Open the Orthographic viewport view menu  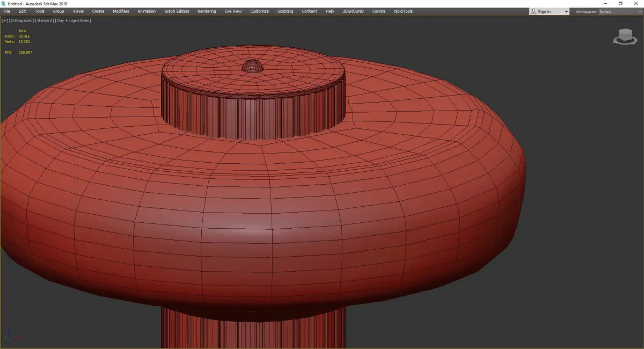tap(21, 20)
